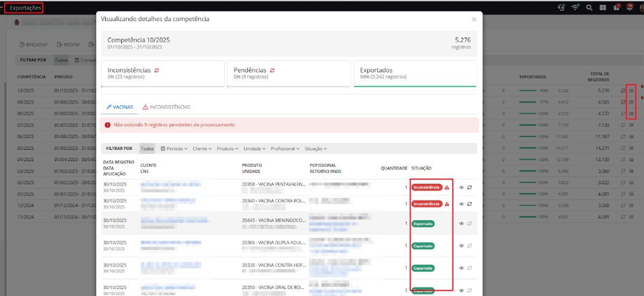Viewport: 644px width, 296px height.
Task: Click the Exportados progress card
Action: pyautogui.click(x=415, y=73)
